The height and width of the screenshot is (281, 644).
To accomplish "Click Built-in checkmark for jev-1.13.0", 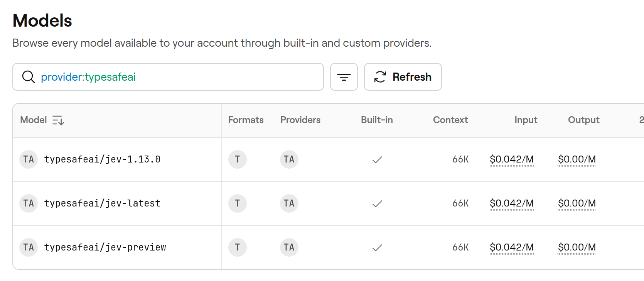I will pos(377,159).
